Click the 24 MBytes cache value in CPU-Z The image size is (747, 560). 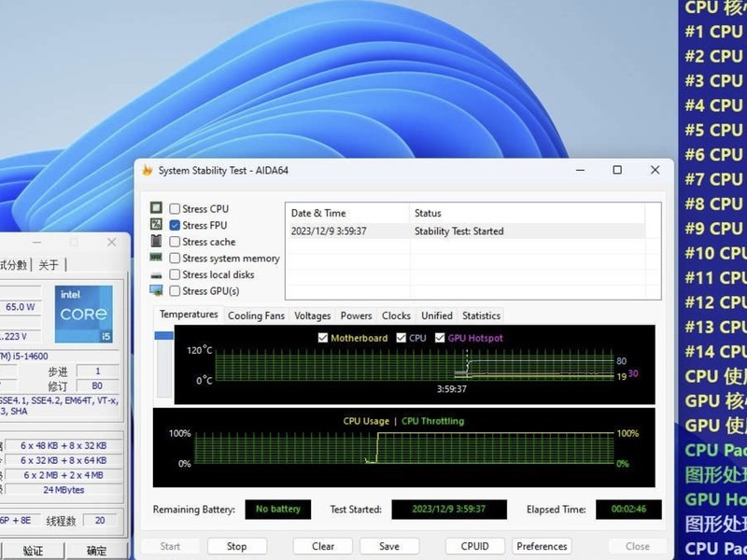[63, 489]
